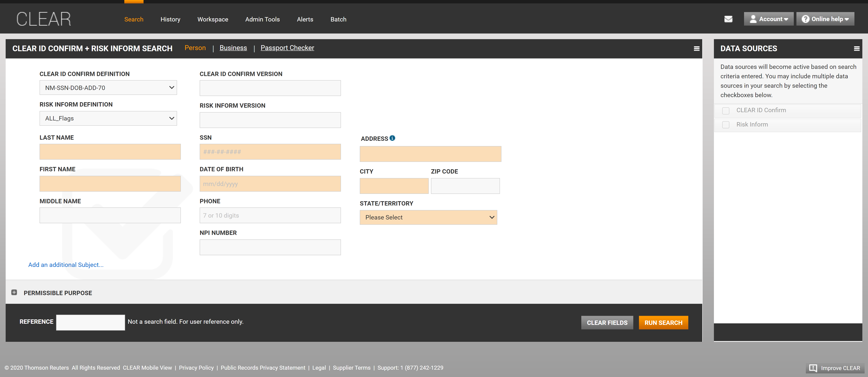Open Public Records Privacy Statement link
The width and height of the screenshot is (868, 377).
tap(263, 368)
